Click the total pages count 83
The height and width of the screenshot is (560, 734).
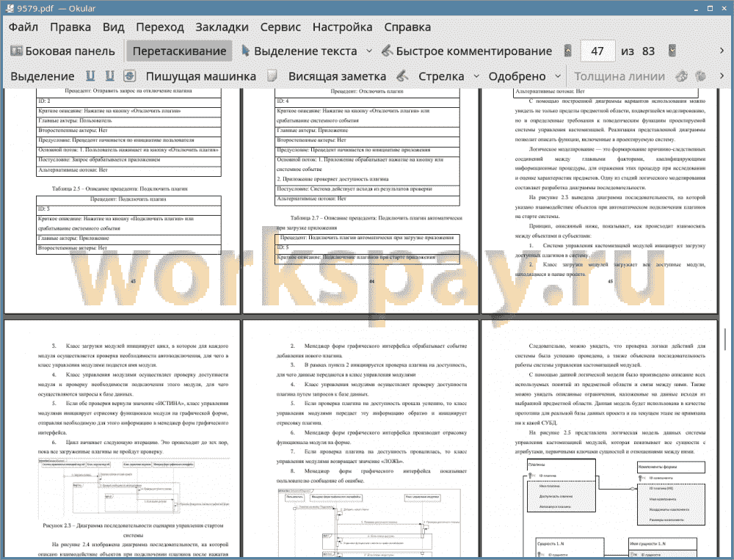[648, 51]
